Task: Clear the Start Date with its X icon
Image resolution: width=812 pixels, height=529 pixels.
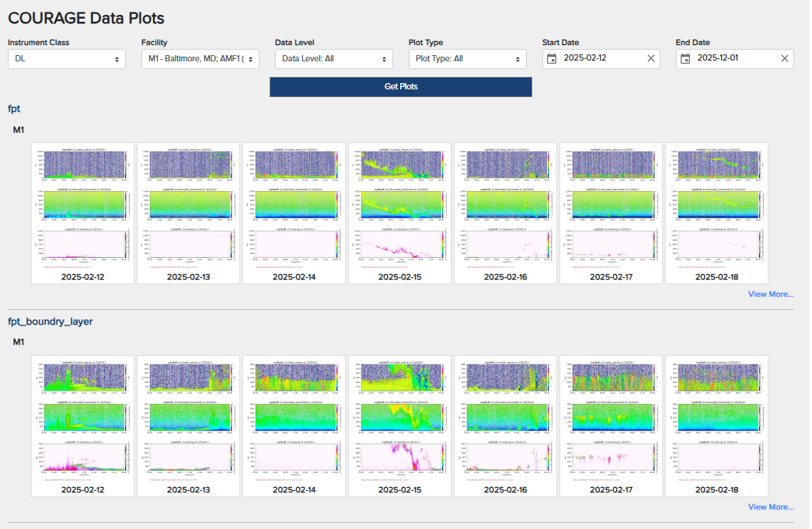Action: (651, 58)
